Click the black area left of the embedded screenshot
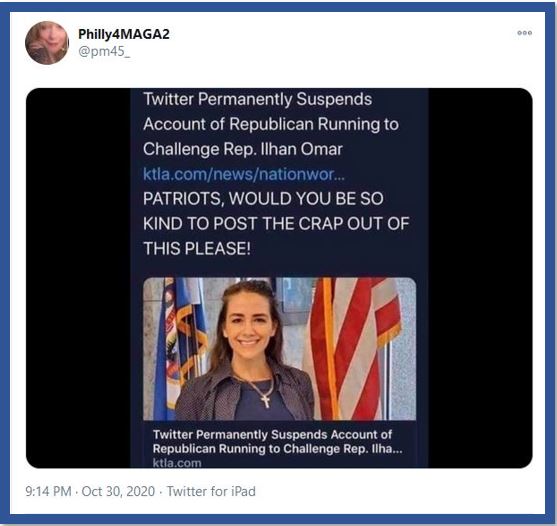 click(78, 278)
